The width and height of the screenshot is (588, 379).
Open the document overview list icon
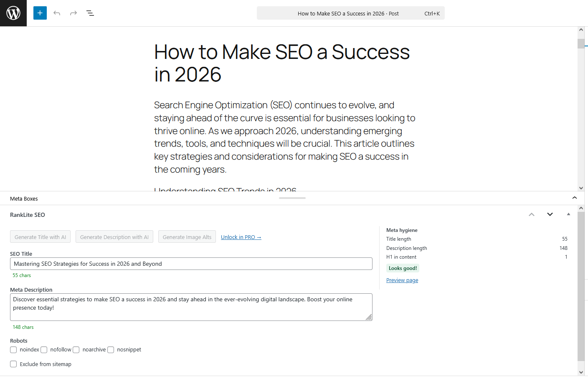[90, 13]
